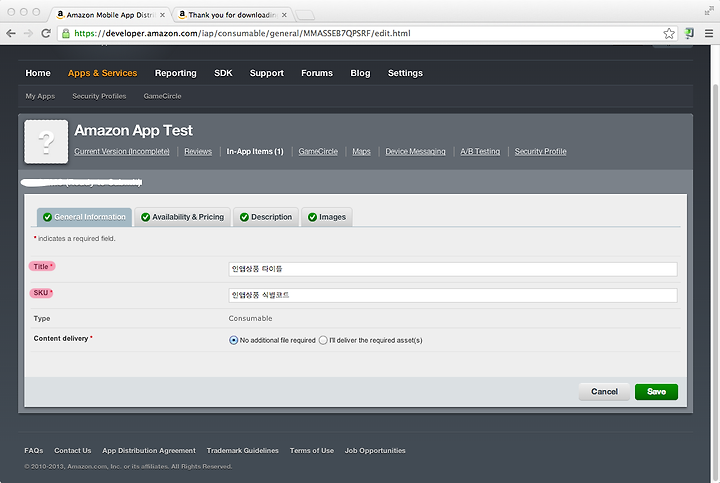The image size is (720, 483).
Task: Click the SKU field label
Action: 41,292
